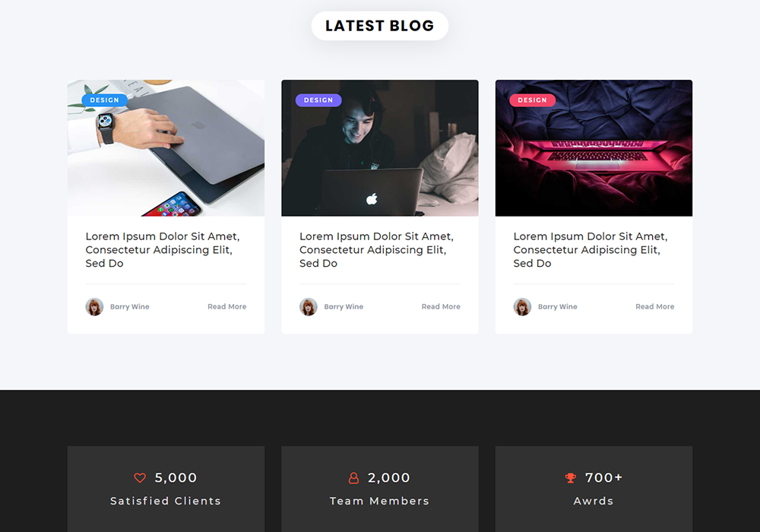
Task: Open the laptop and smartwatch blog image
Action: click(166, 148)
